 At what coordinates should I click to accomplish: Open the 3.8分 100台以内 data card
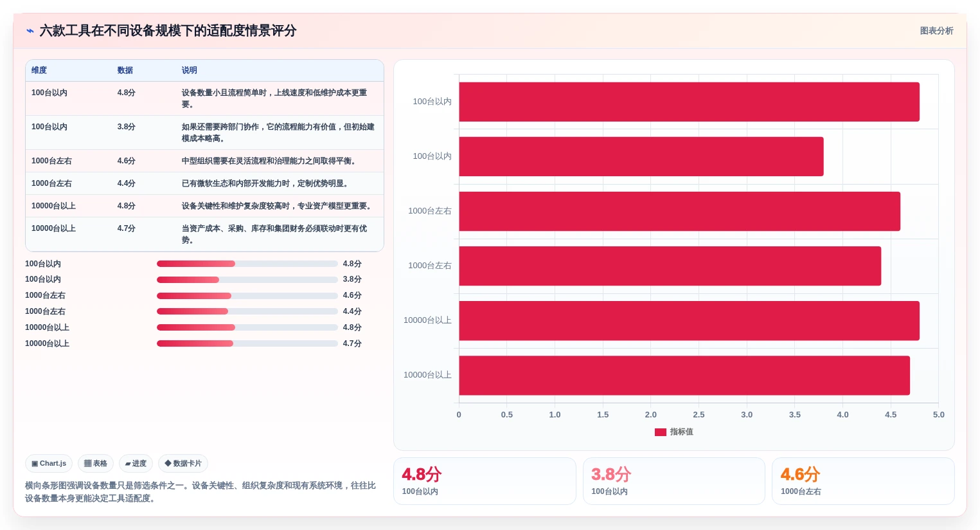coord(674,481)
